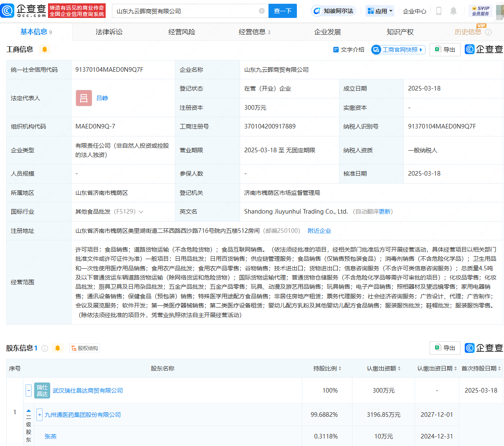504x446 pixels.
Task: Click 附近企业 nearby companies link
Action: pyautogui.click(x=319, y=231)
